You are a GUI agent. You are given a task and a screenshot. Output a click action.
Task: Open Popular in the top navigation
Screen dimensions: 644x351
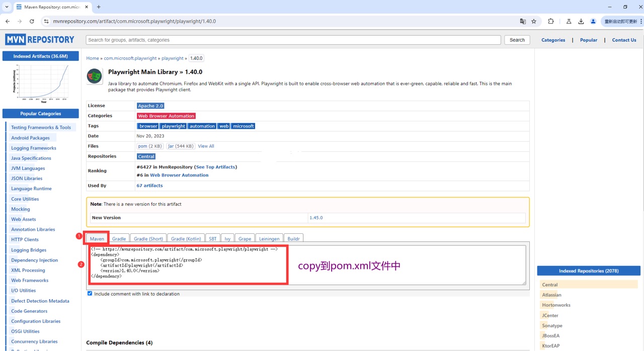589,40
